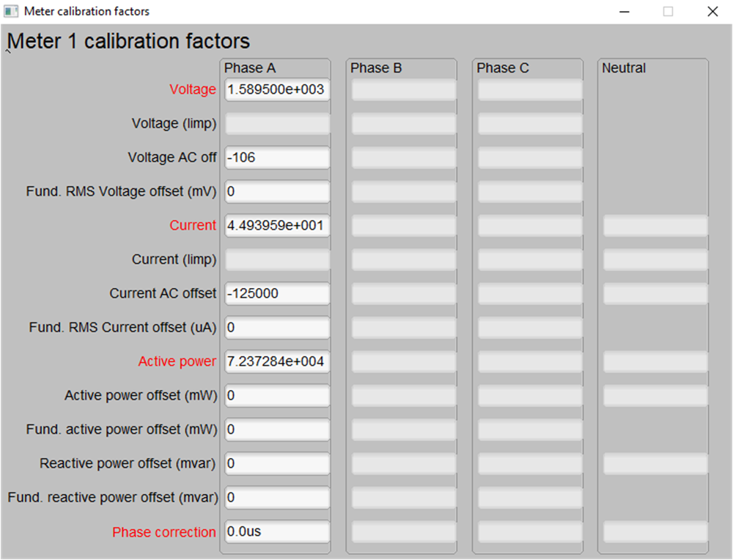This screenshot has height=560, width=733.
Task: Focus the Phase A Current scaling field
Action: [276, 226]
